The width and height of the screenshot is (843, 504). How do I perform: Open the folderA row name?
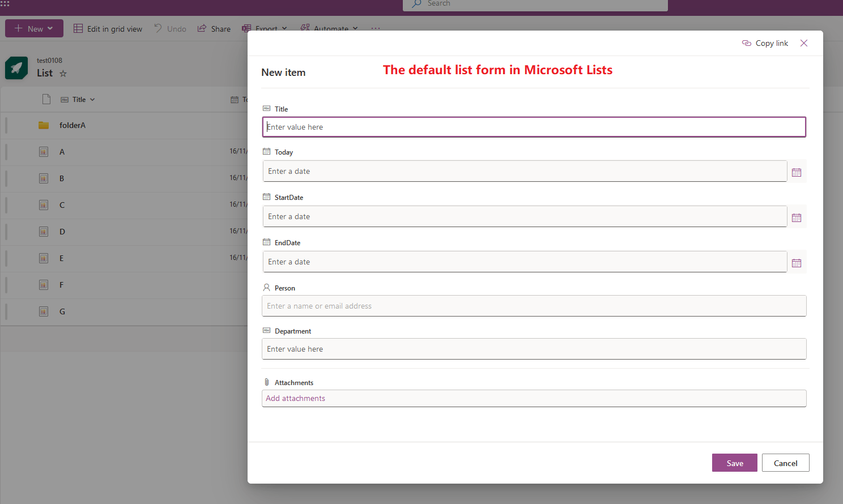(73, 125)
